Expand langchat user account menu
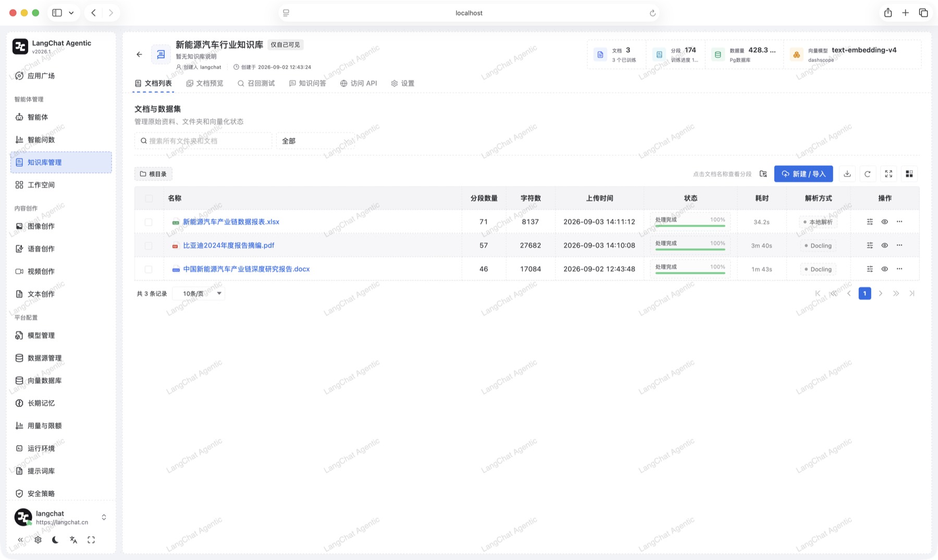 [x=61, y=517]
